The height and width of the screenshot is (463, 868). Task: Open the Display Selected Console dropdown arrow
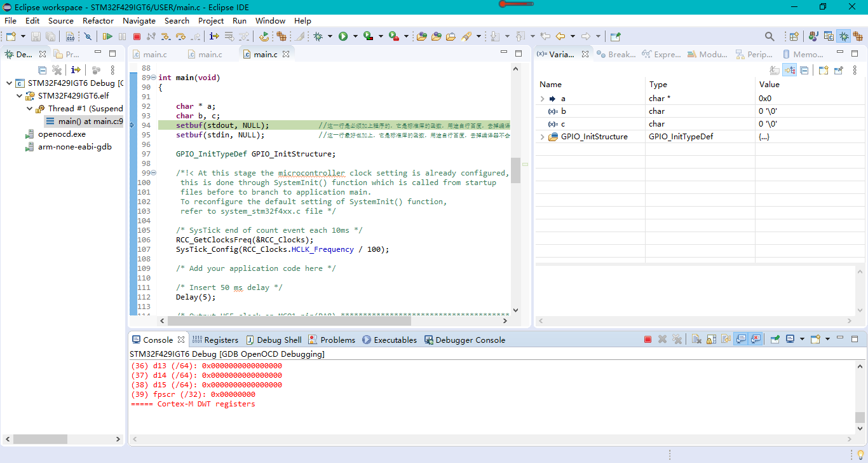pyautogui.click(x=802, y=340)
